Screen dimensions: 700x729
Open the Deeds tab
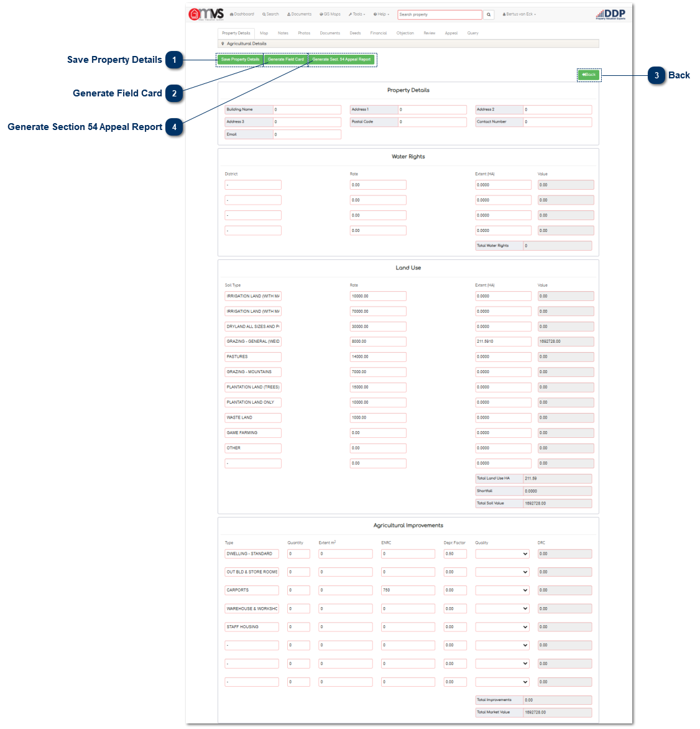pyautogui.click(x=355, y=33)
